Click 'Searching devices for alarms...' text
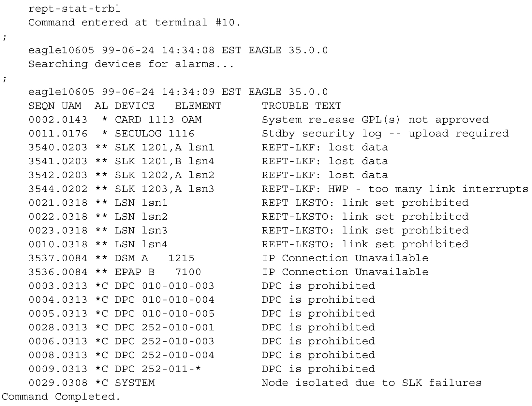The width and height of the screenshot is (532, 406). click(131, 64)
